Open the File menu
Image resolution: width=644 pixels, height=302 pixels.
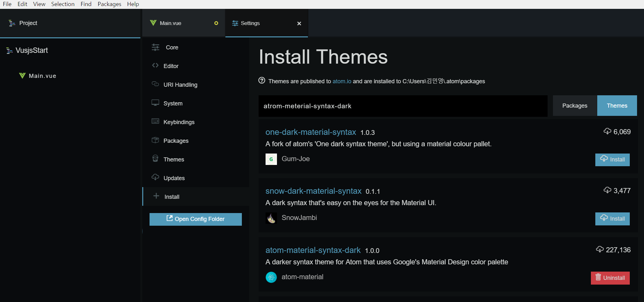click(x=7, y=4)
